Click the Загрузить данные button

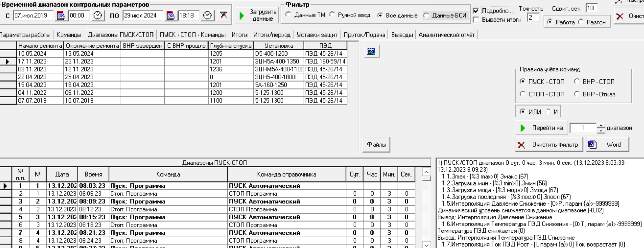257,15
